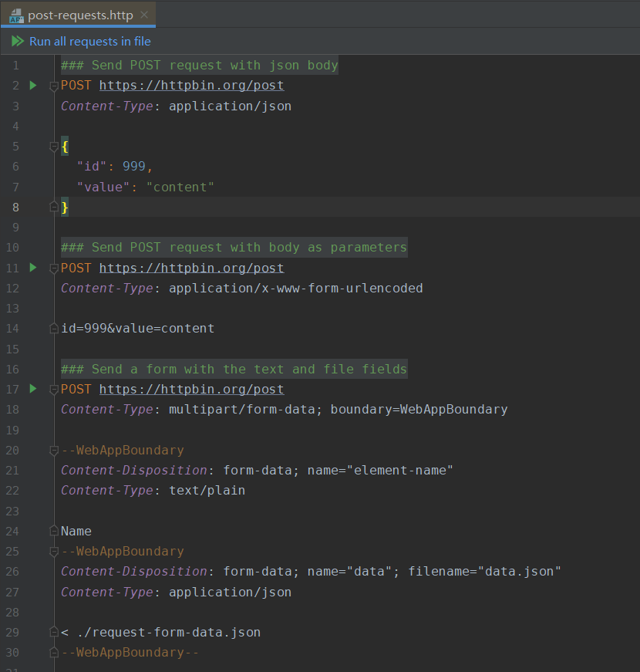Open the httpbin.org/post URL on line 2
The height and width of the screenshot is (672, 640).
[191, 86]
